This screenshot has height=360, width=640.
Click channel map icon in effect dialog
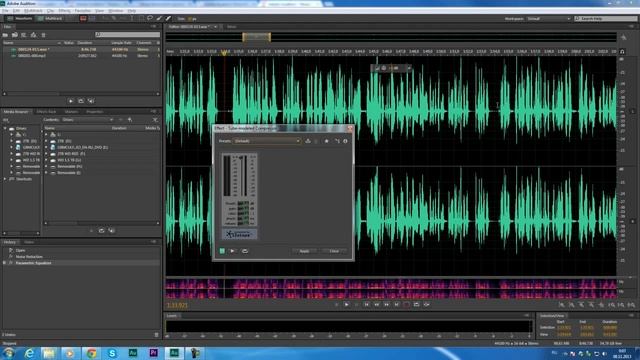[x=337, y=141]
